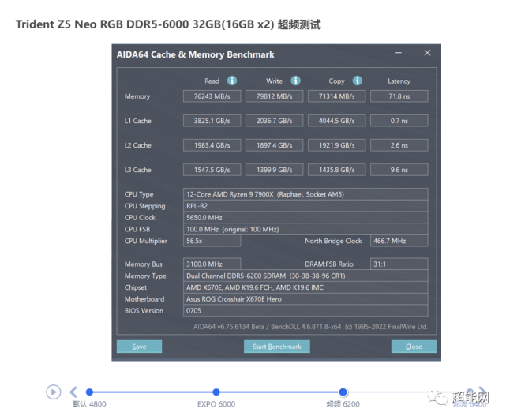Viewport: 506px width, 420px height.
Task: Click the L3 Cache row label
Action: click(x=138, y=170)
